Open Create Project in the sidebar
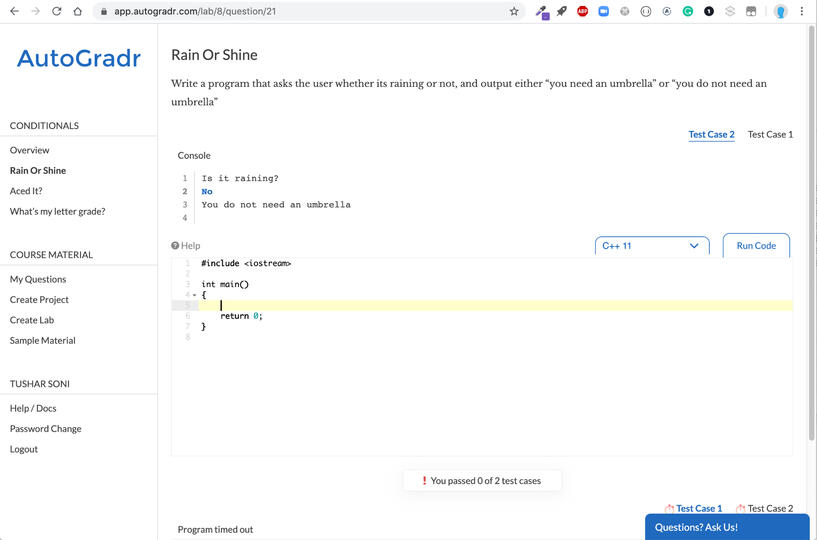 [x=39, y=300]
